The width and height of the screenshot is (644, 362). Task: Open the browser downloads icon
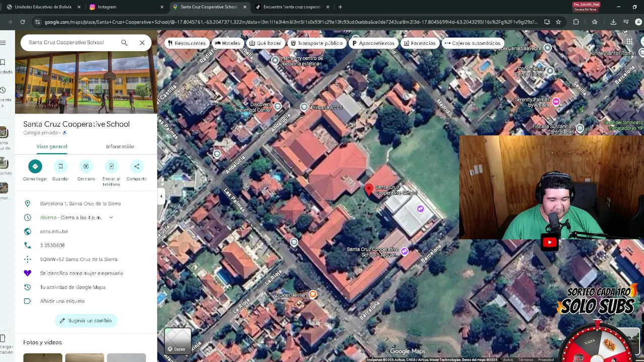(613, 22)
